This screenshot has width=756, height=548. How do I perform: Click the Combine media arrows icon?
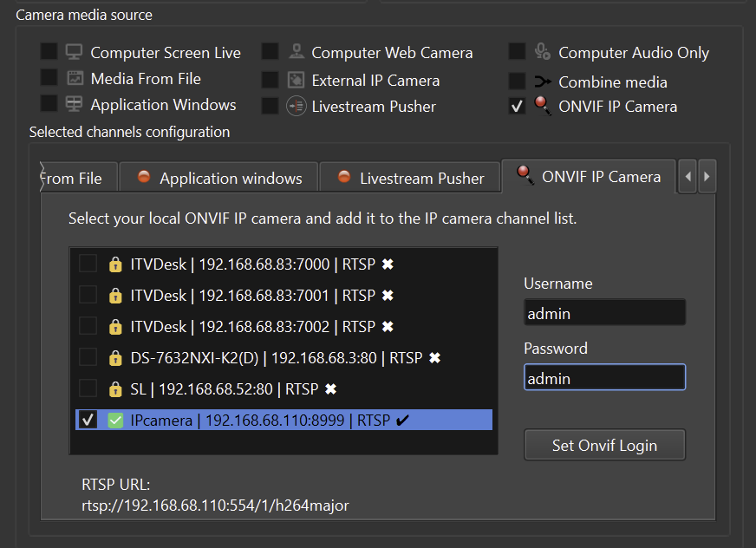pos(543,82)
